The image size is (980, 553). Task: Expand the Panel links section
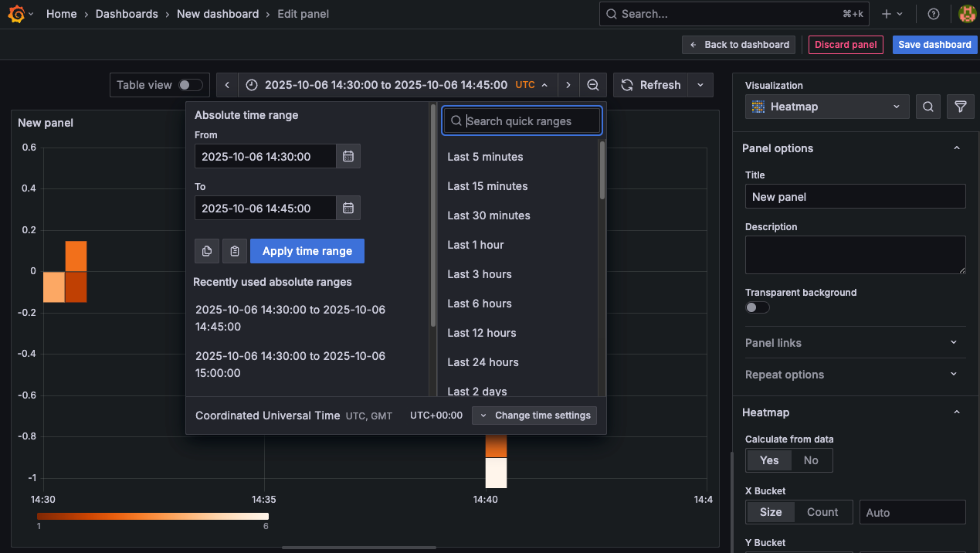855,343
